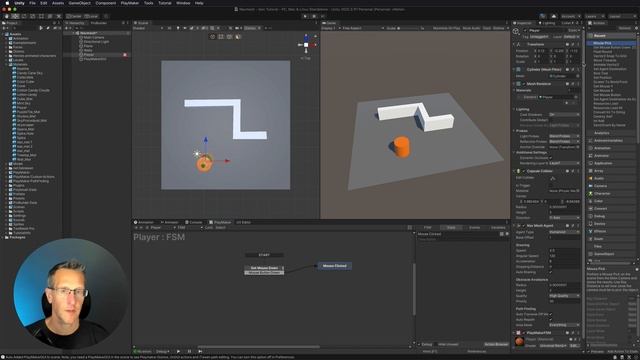Click the scene orientation gizmo
The height and width of the screenshot is (360, 640).
306,44
